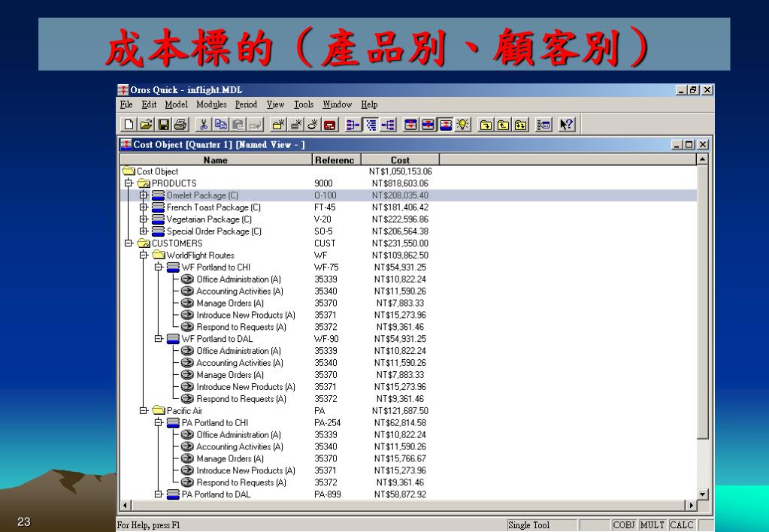The image size is (769, 532).
Task: Click the new cost element sparkle icon
Action: click(x=313, y=125)
